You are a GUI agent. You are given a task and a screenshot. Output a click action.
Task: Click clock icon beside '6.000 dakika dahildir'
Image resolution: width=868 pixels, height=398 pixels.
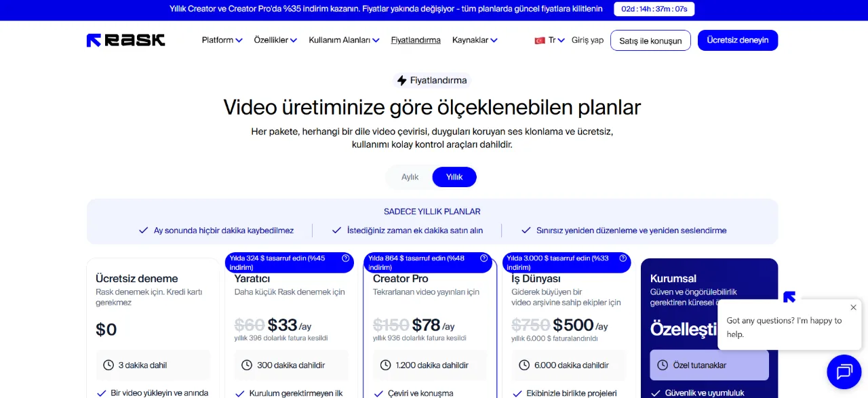pyautogui.click(x=524, y=365)
